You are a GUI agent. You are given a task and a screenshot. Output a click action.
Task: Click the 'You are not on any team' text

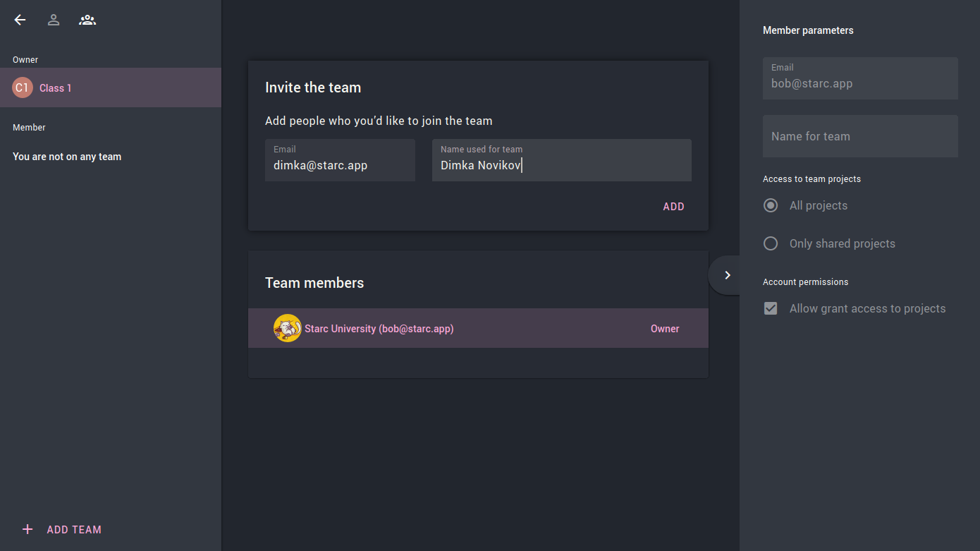(x=67, y=157)
